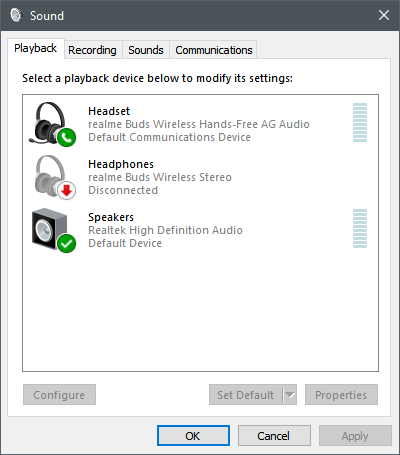
Task: Click the Speakers volume level meter
Action: (360, 229)
